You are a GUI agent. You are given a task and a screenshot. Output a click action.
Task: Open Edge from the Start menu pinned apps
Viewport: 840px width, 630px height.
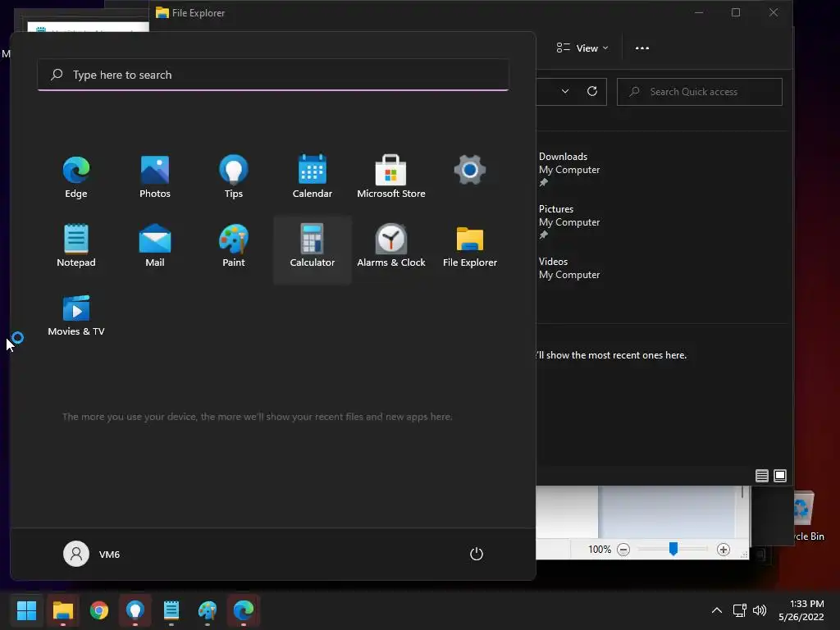pyautogui.click(x=76, y=177)
